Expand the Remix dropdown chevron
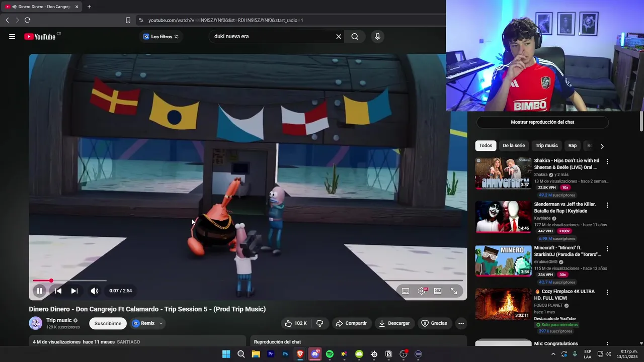The height and width of the screenshot is (362, 644). point(161,323)
